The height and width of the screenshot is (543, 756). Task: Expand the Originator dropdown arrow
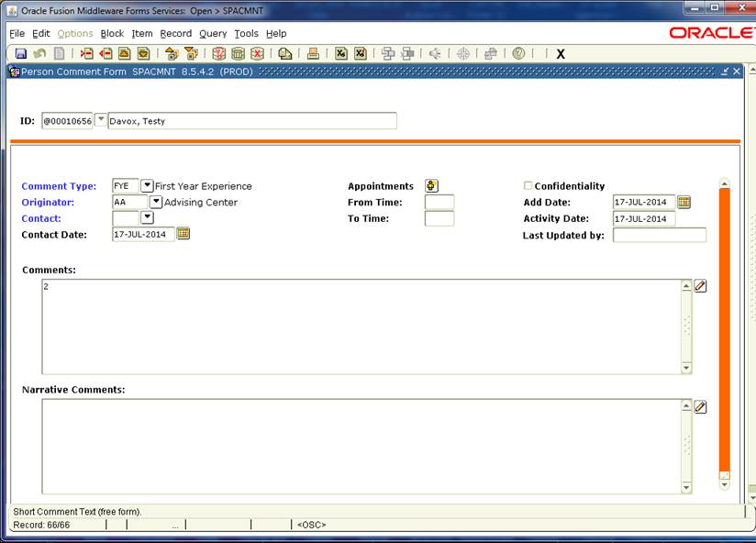tap(155, 202)
